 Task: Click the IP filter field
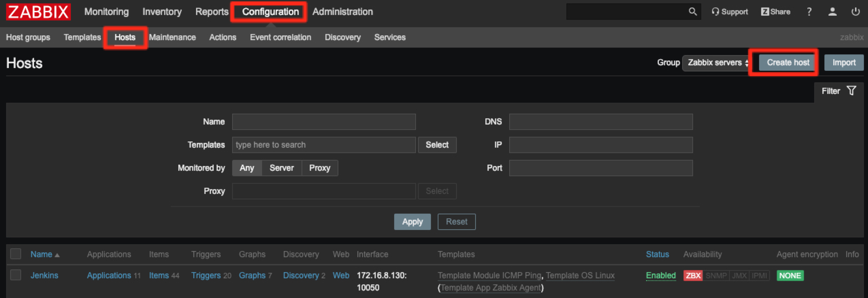coord(601,145)
